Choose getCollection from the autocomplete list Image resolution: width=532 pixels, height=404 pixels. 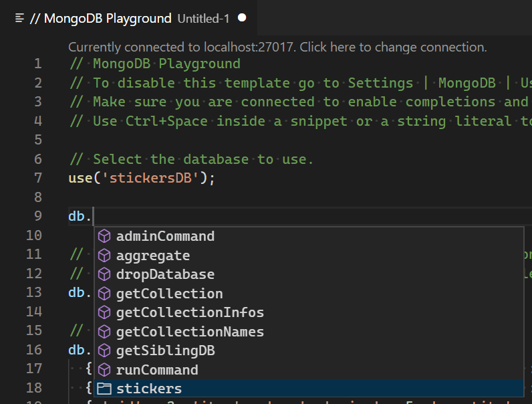coord(169,294)
